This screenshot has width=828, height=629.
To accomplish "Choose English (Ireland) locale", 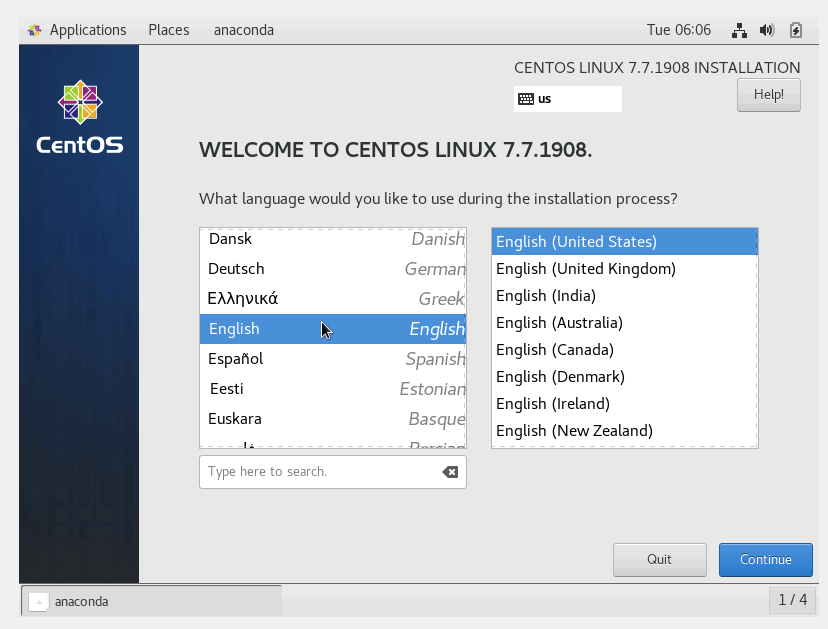I will (x=625, y=403).
